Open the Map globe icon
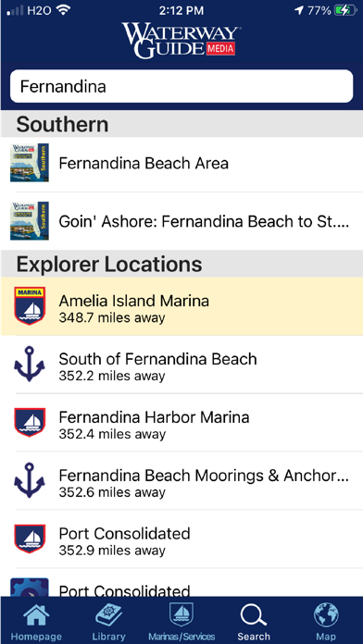 pos(326,615)
